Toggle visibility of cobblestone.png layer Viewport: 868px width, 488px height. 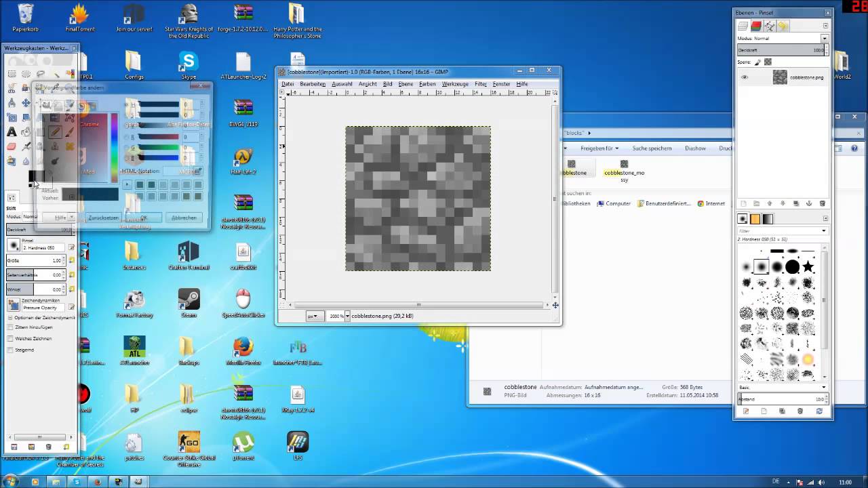[745, 77]
